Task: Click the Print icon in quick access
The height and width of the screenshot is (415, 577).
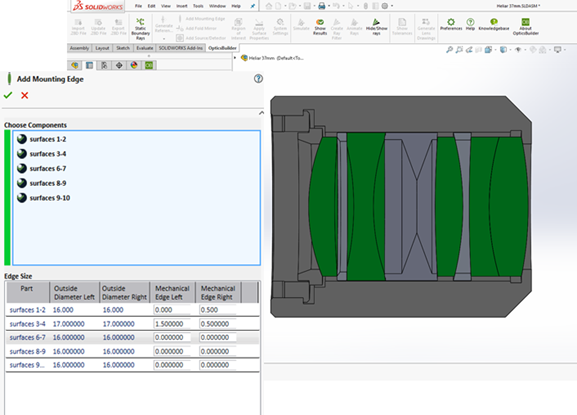Action: point(322,6)
